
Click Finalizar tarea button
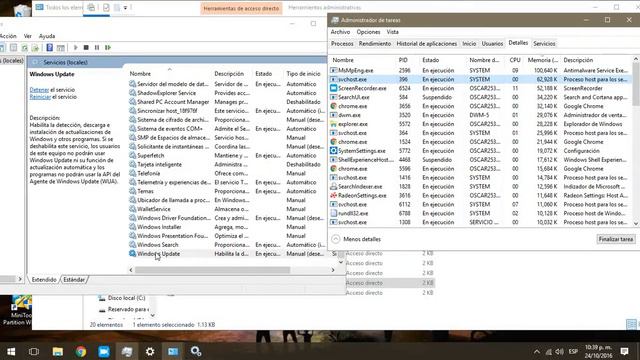click(616, 239)
